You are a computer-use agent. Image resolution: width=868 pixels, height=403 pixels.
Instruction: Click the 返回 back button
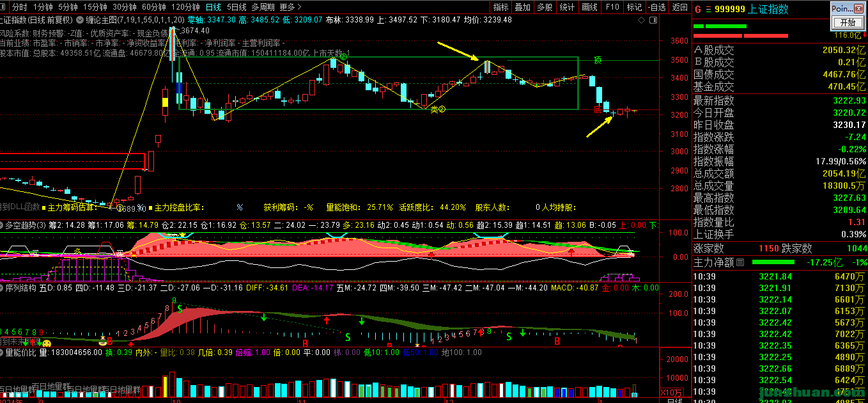(x=679, y=7)
